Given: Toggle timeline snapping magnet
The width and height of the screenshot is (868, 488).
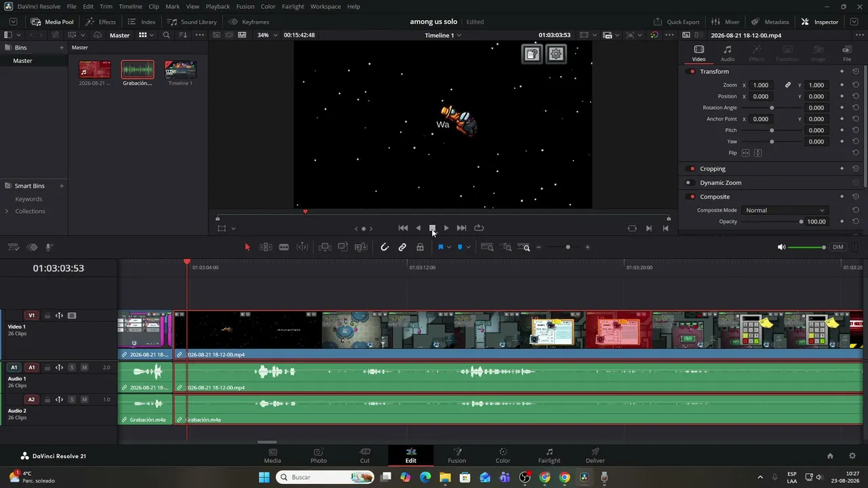Looking at the screenshot, I should pos(384,247).
